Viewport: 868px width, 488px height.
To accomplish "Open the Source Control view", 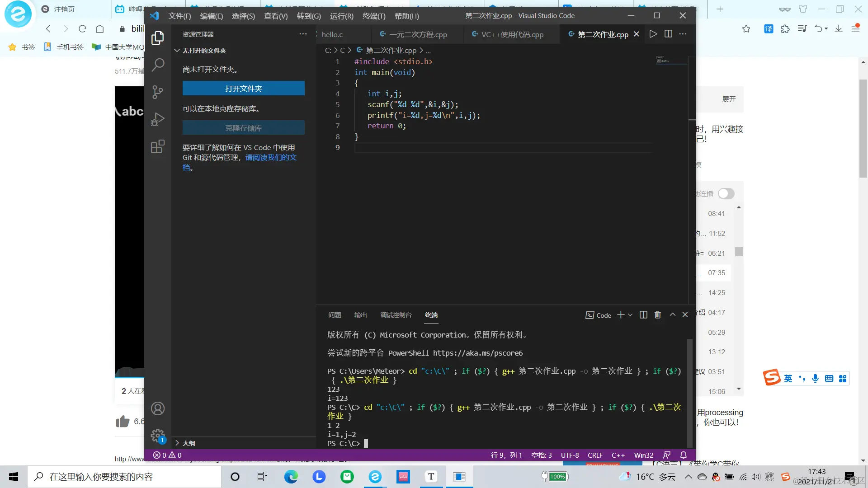I will coord(157,92).
